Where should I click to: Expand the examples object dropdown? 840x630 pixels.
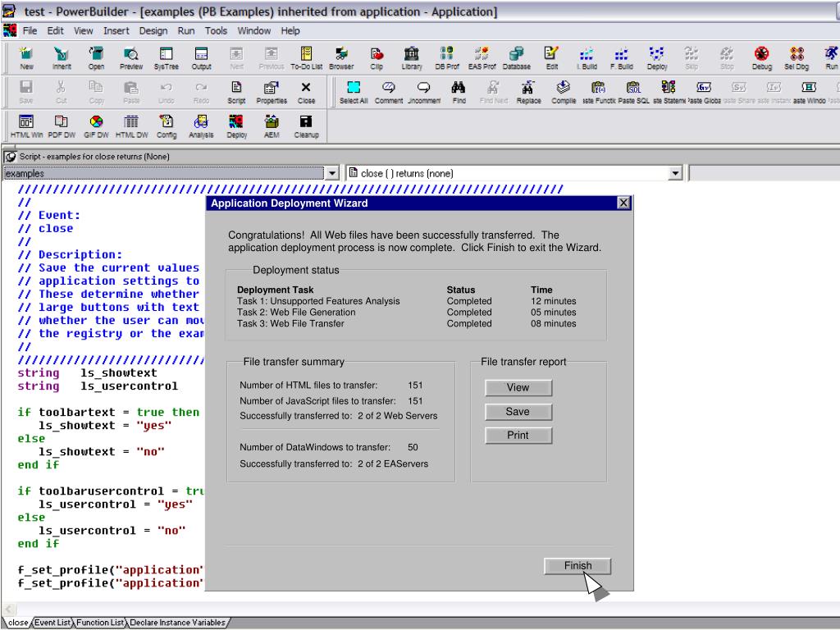tap(332, 174)
